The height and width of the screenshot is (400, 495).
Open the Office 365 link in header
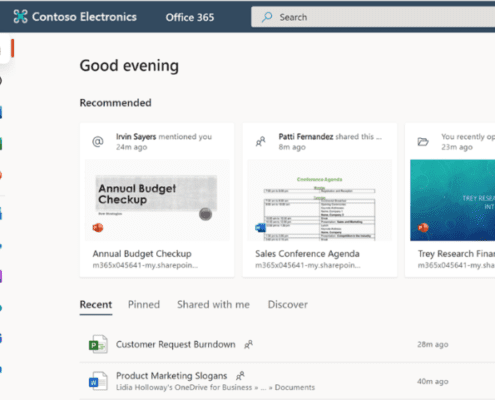(190, 17)
